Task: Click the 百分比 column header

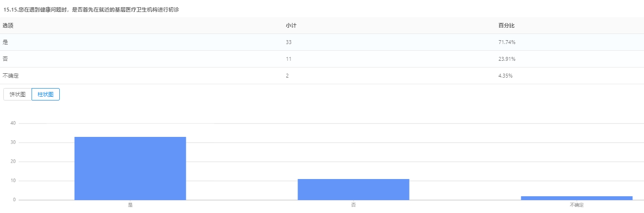Action: pyautogui.click(x=506, y=25)
